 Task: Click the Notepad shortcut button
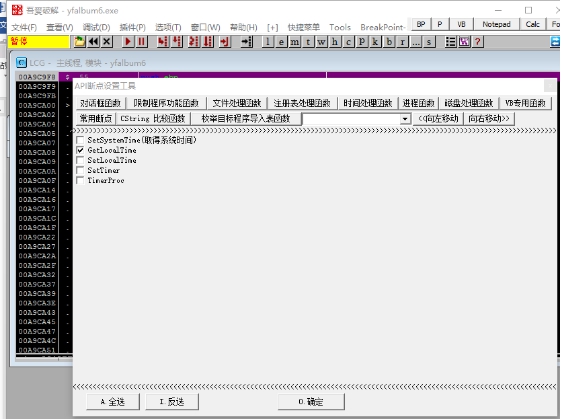(496, 24)
